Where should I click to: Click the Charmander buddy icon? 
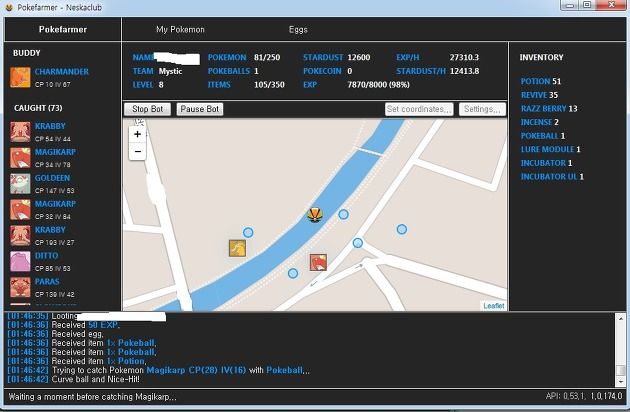(x=20, y=77)
